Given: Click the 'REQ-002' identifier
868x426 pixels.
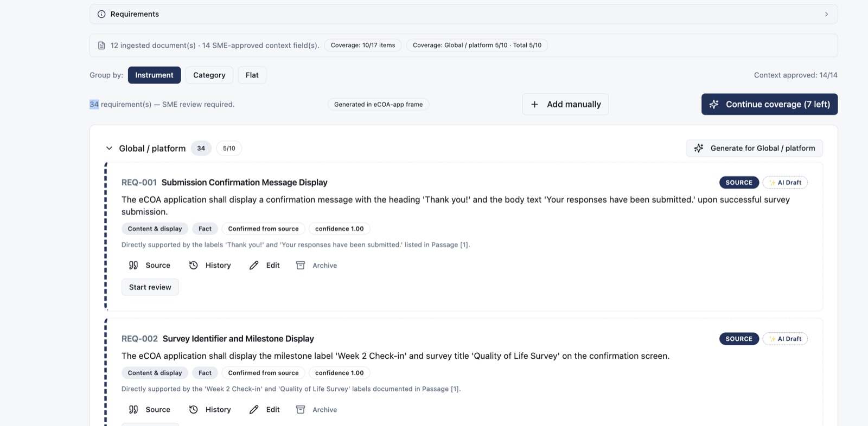Looking at the screenshot, I should click(x=139, y=339).
